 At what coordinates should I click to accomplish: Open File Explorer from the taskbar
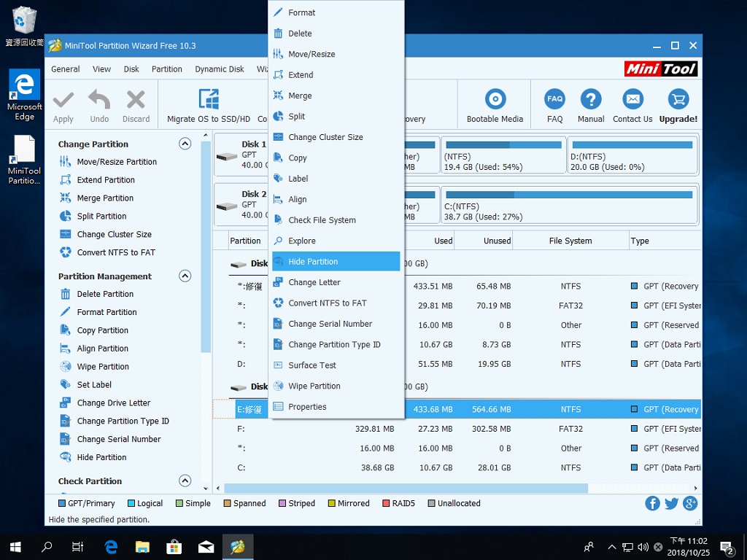142,547
